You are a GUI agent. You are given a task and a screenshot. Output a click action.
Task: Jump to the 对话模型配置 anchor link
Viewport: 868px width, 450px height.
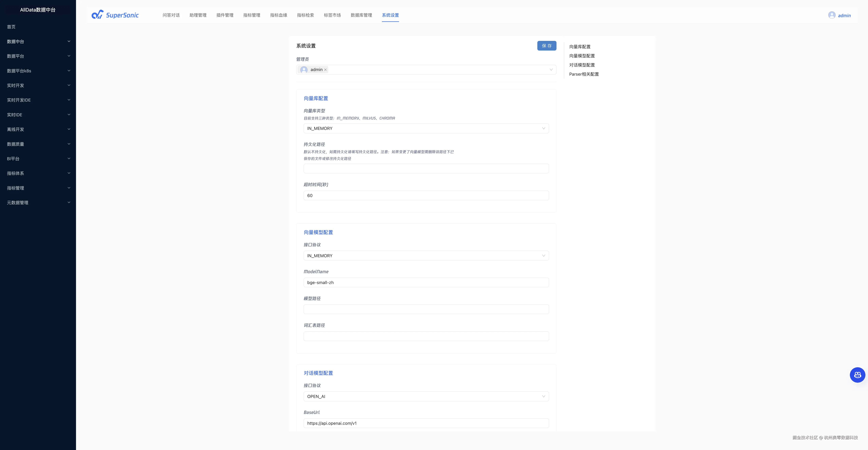(582, 65)
